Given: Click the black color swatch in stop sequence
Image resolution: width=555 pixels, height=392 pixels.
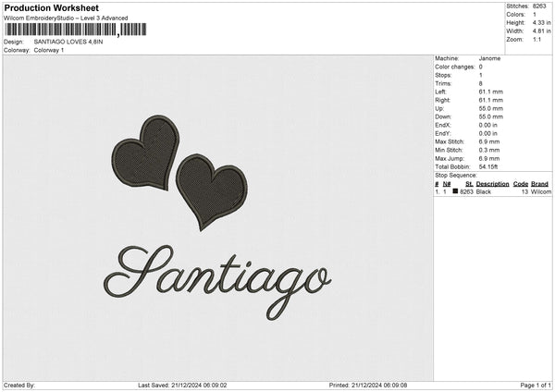Looking at the screenshot, I should tap(455, 191).
